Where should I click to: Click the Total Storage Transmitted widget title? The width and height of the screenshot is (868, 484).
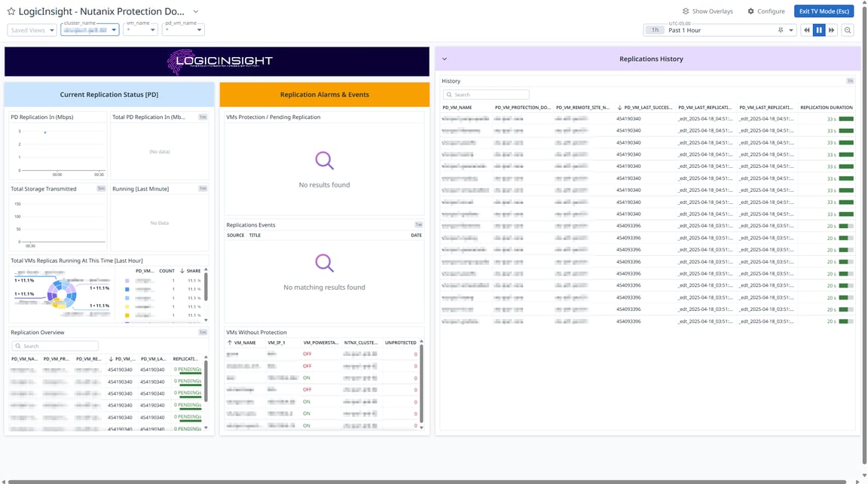(44, 189)
